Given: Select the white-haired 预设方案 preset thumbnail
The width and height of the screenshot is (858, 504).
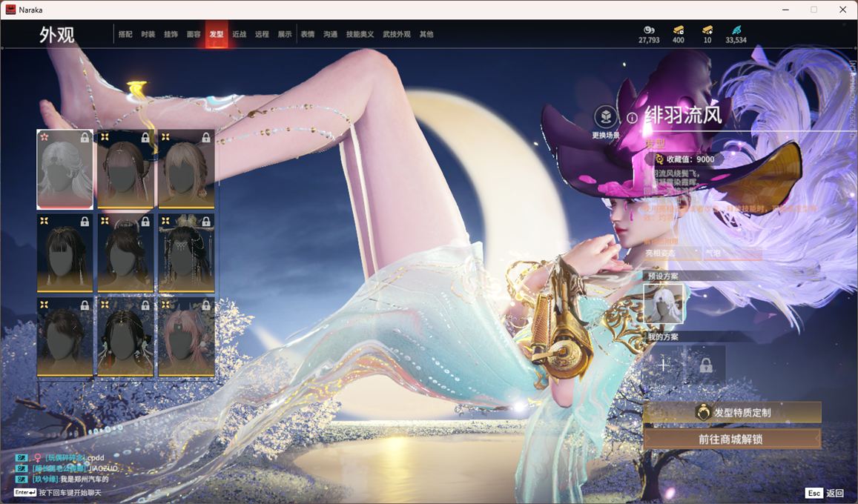Looking at the screenshot, I should (663, 304).
